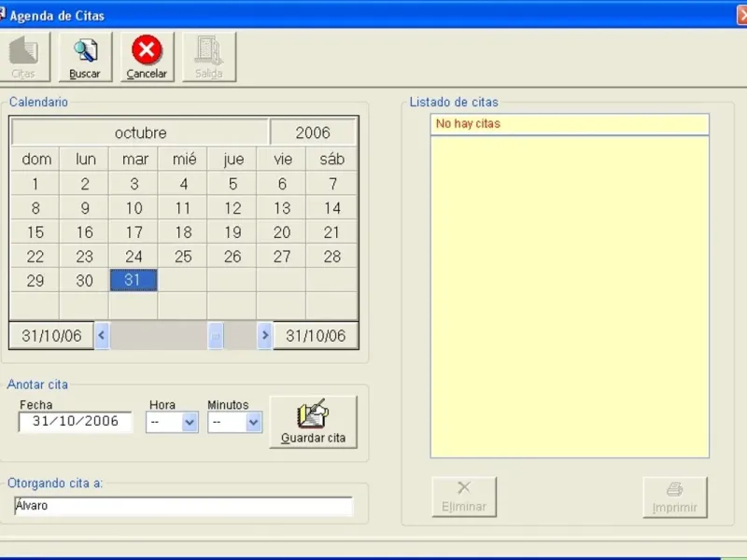
Task: Pick day 13 in the calendar
Action: click(282, 207)
